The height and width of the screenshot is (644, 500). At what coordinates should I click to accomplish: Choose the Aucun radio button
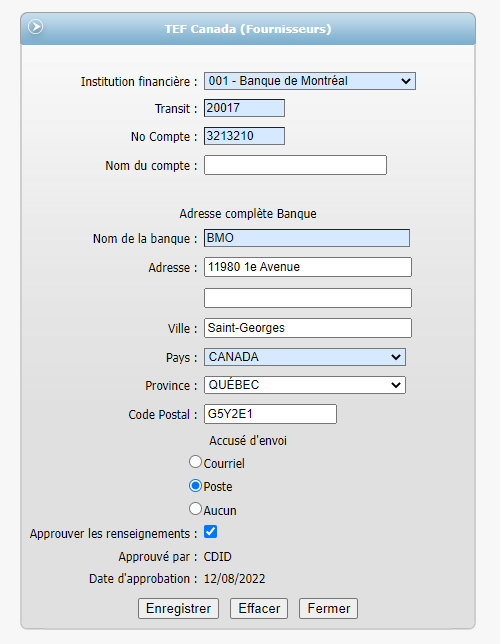click(x=195, y=509)
